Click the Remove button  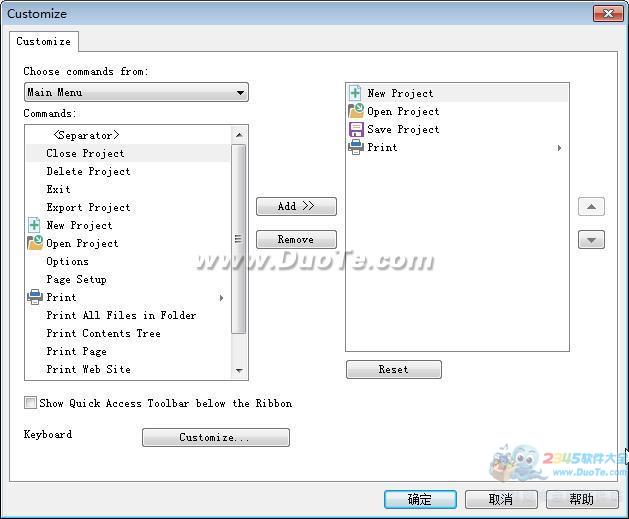point(296,239)
